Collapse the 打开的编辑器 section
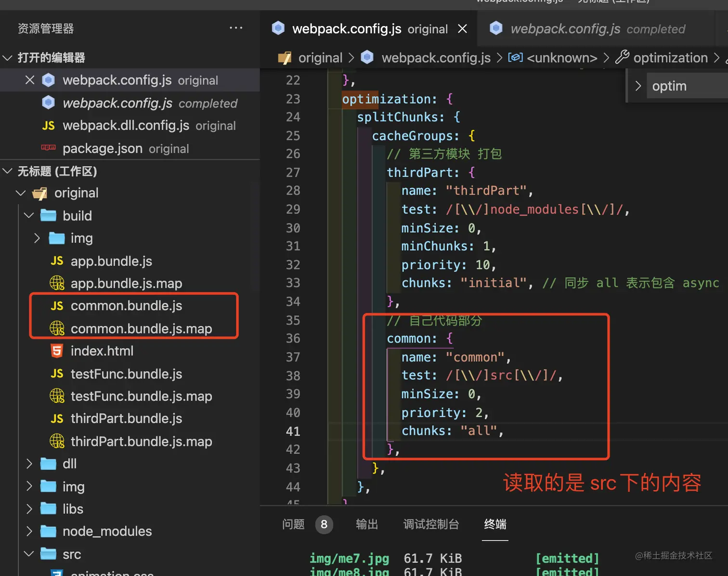 pos(7,58)
